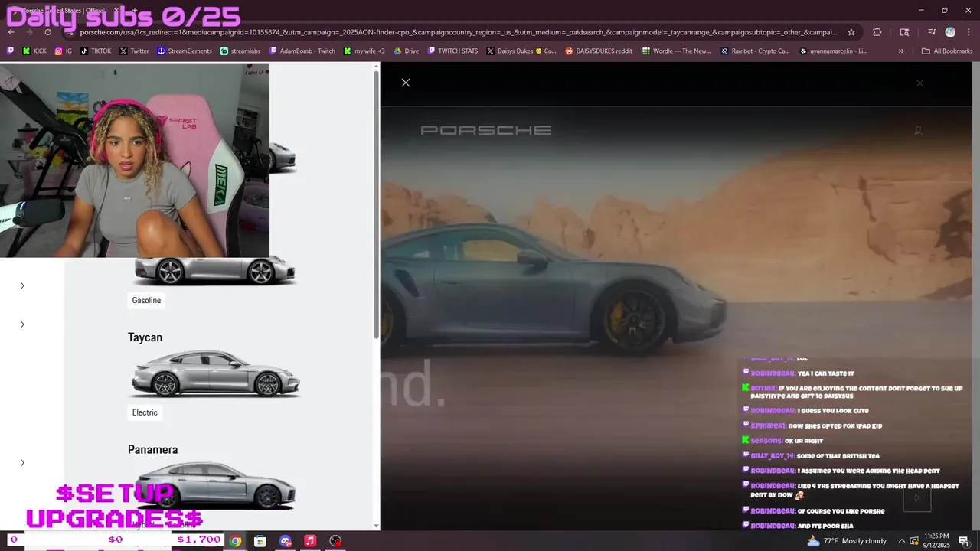Image resolution: width=980 pixels, height=551 pixels.
Task: Click the browser address bar URL
Action: [458, 32]
